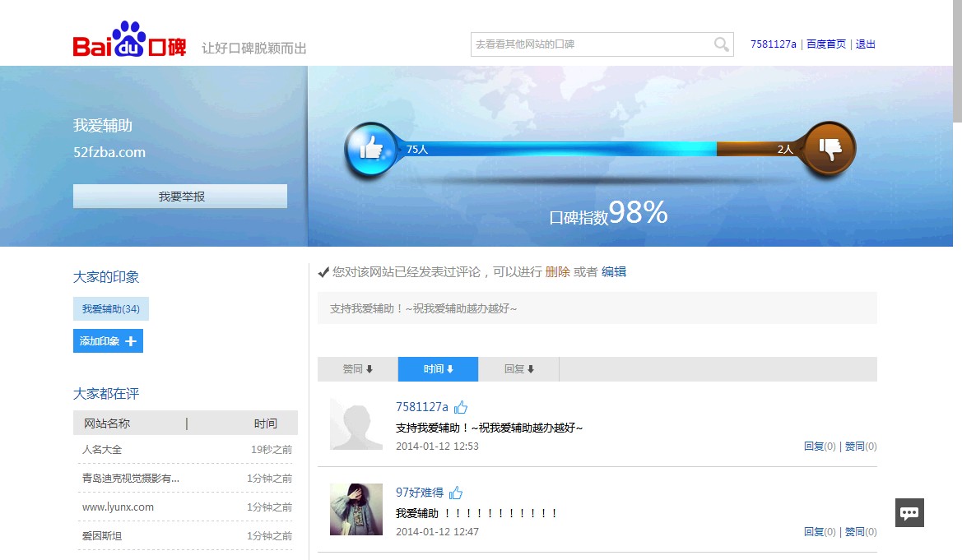Open 青岛迪克视觉摄影有... list entry

point(131,479)
